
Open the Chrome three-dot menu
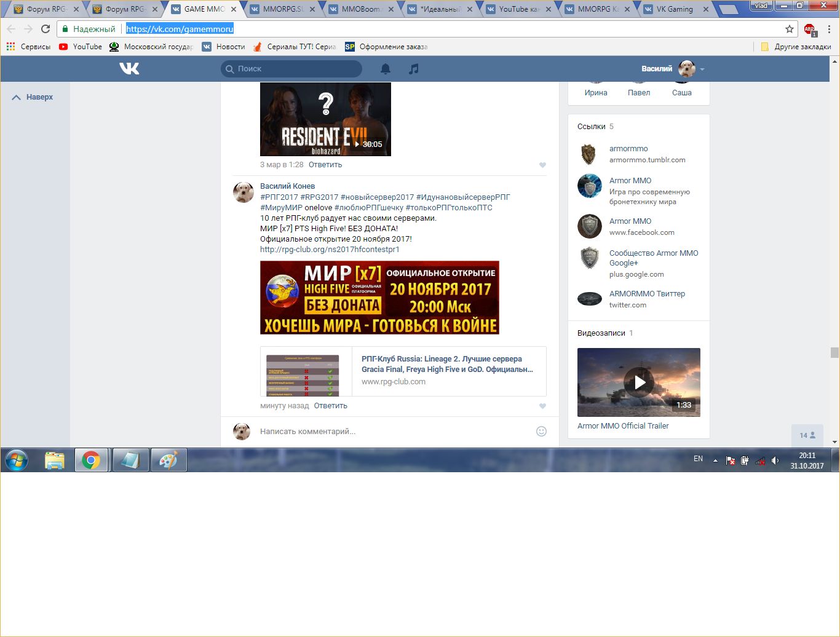point(829,29)
